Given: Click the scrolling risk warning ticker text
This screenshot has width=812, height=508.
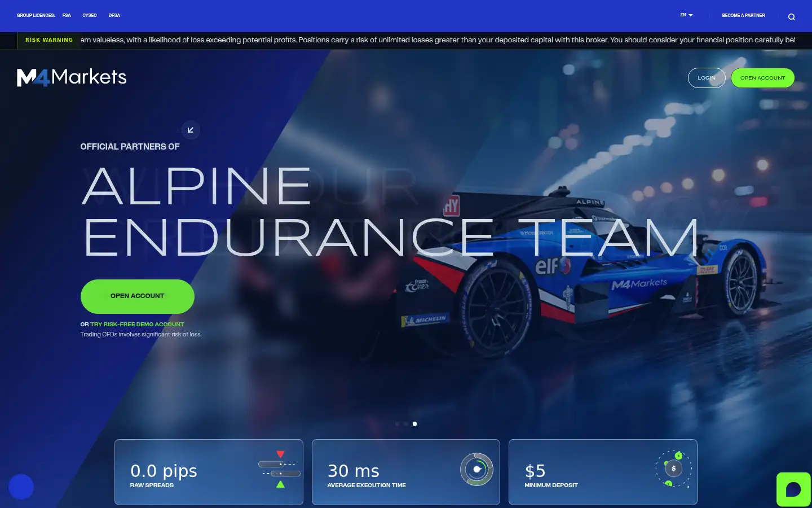Looking at the screenshot, I should coord(438,40).
